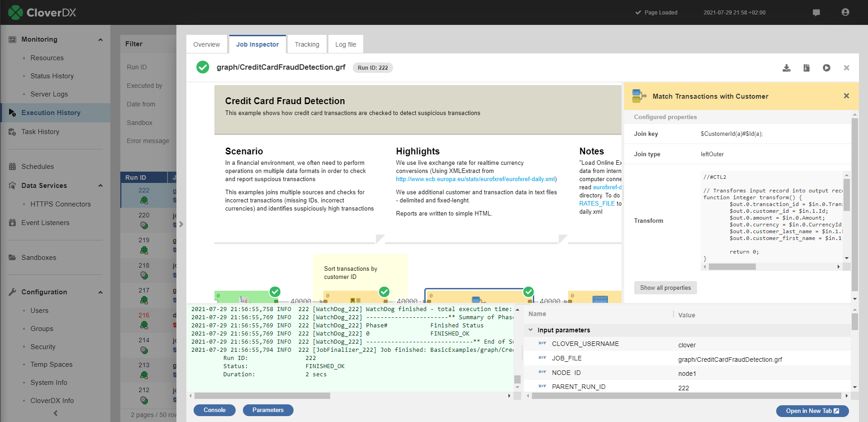Expand the filter panel side arrow
This screenshot has height=422, width=868.
click(x=181, y=224)
